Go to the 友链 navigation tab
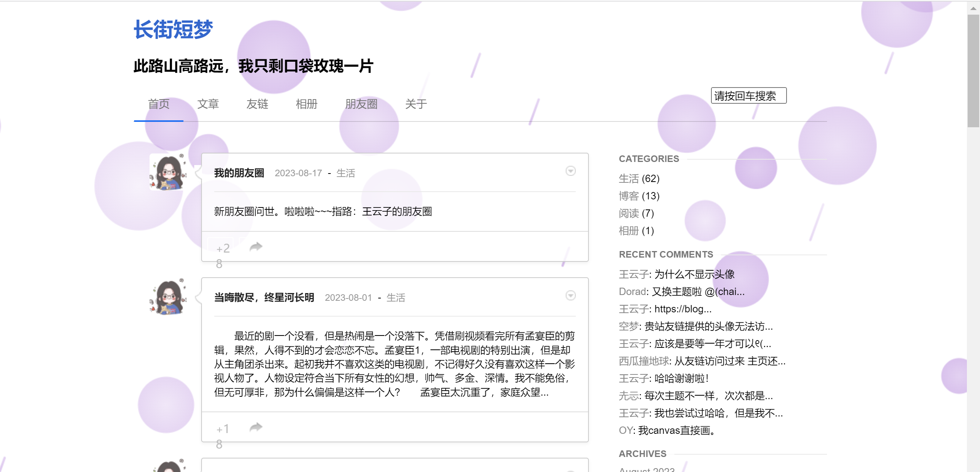980x472 pixels. click(257, 104)
